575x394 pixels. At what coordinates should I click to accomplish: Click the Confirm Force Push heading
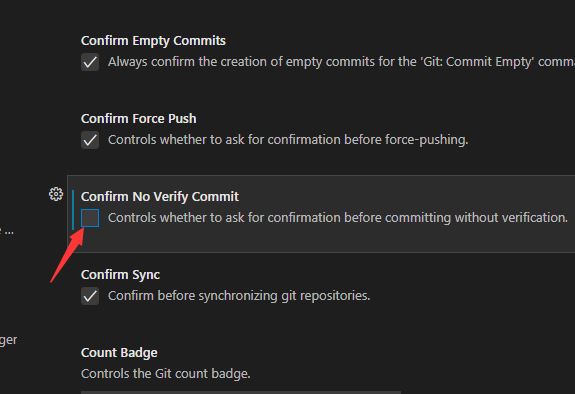(x=139, y=118)
